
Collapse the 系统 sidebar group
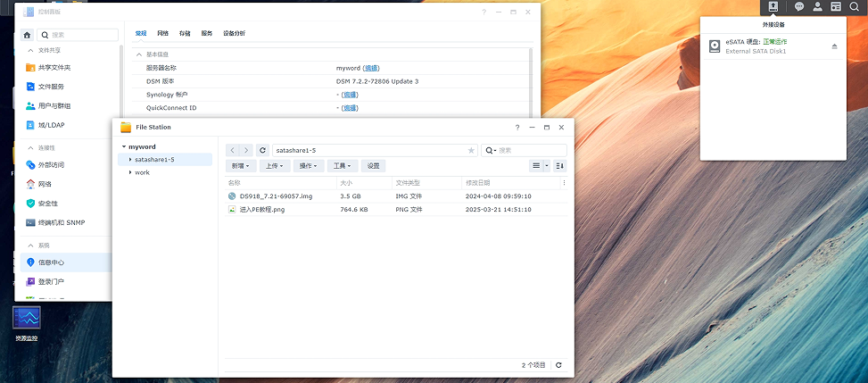click(30, 245)
